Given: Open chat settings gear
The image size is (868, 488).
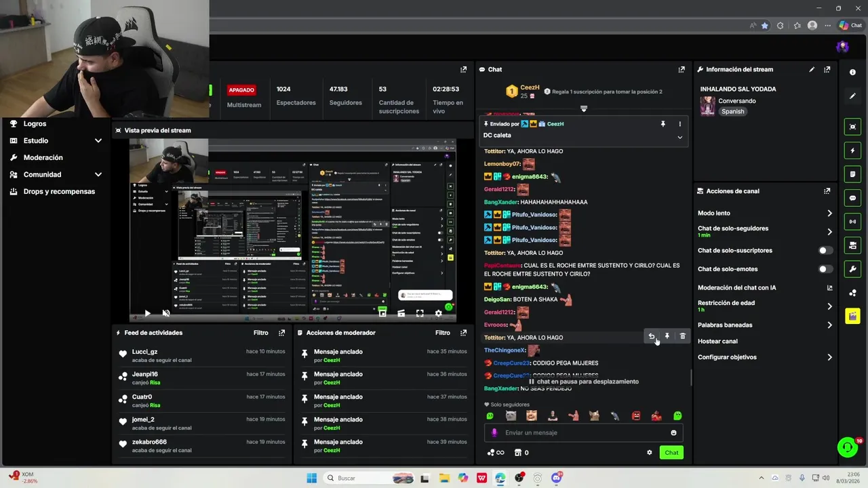Looking at the screenshot, I should point(649,453).
